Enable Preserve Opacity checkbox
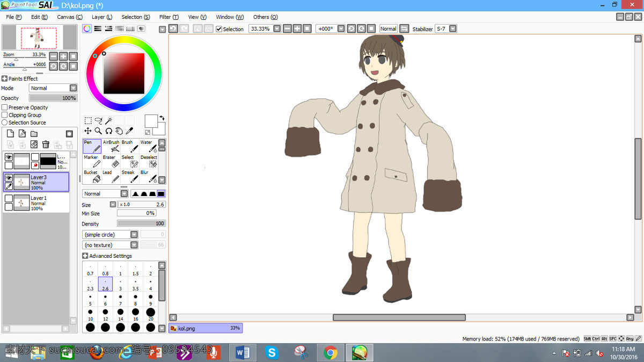This screenshot has width=644, height=362. pyautogui.click(x=5, y=107)
